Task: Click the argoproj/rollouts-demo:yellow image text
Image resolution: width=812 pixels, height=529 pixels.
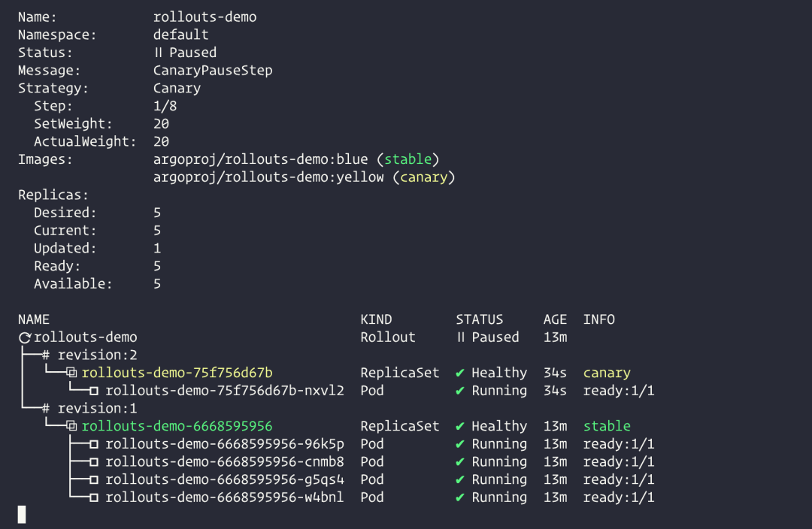Action: [268, 177]
